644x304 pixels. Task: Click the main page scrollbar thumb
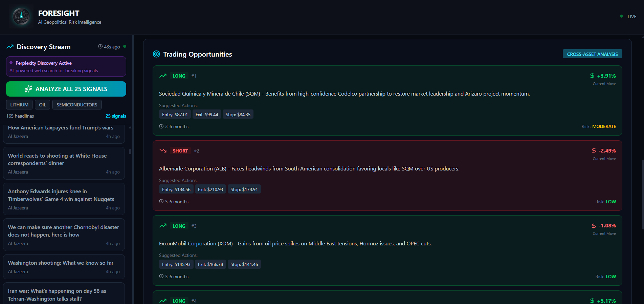pyautogui.click(x=643, y=195)
